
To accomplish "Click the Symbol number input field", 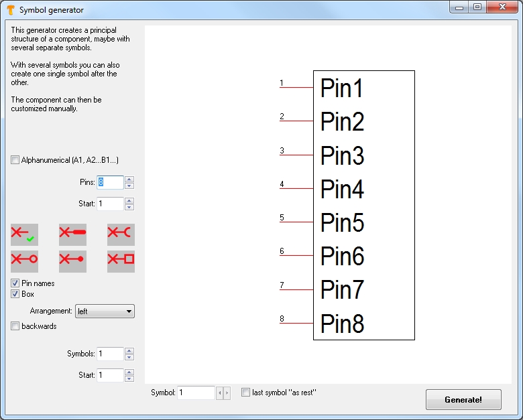I will (x=196, y=393).
